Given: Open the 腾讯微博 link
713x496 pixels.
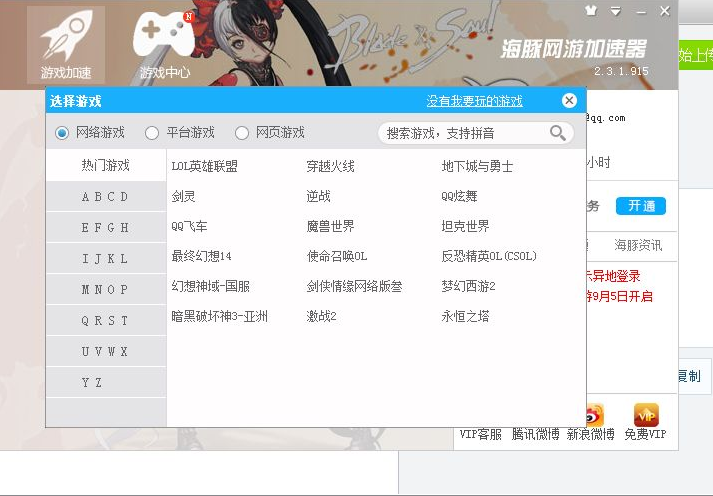Looking at the screenshot, I should [x=535, y=435].
